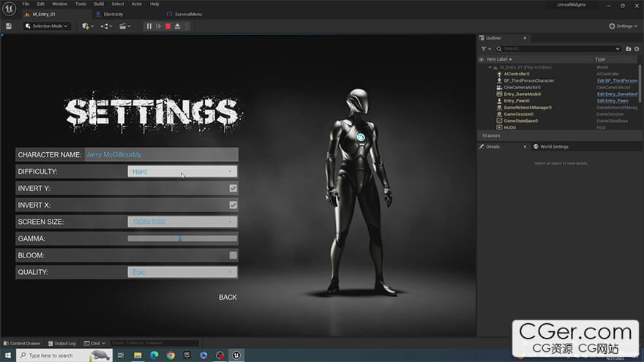Switch to the Details panel tab
This screenshot has height=362, width=644.
[x=493, y=146]
